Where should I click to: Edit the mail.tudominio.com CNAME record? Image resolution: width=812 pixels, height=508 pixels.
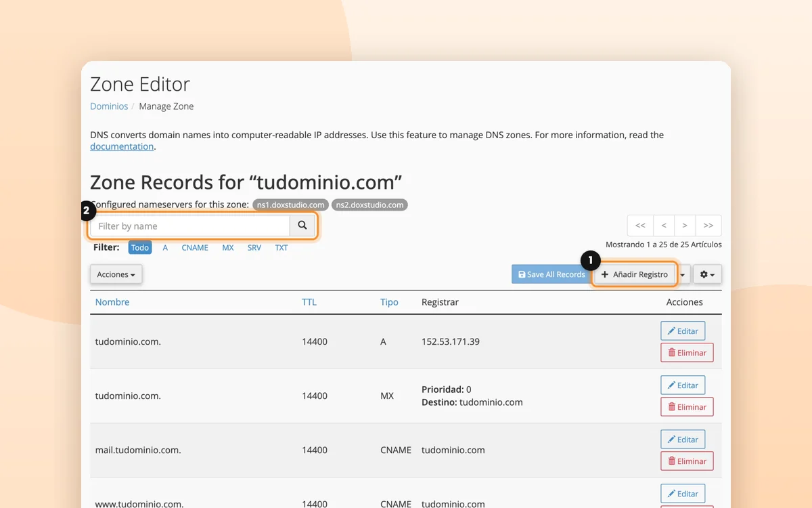click(x=683, y=439)
